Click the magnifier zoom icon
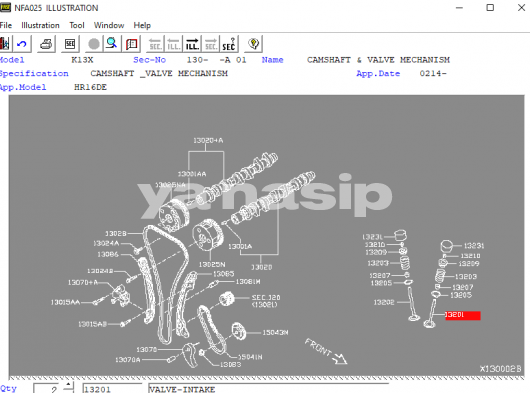This screenshot has height=393, width=530. point(112,44)
